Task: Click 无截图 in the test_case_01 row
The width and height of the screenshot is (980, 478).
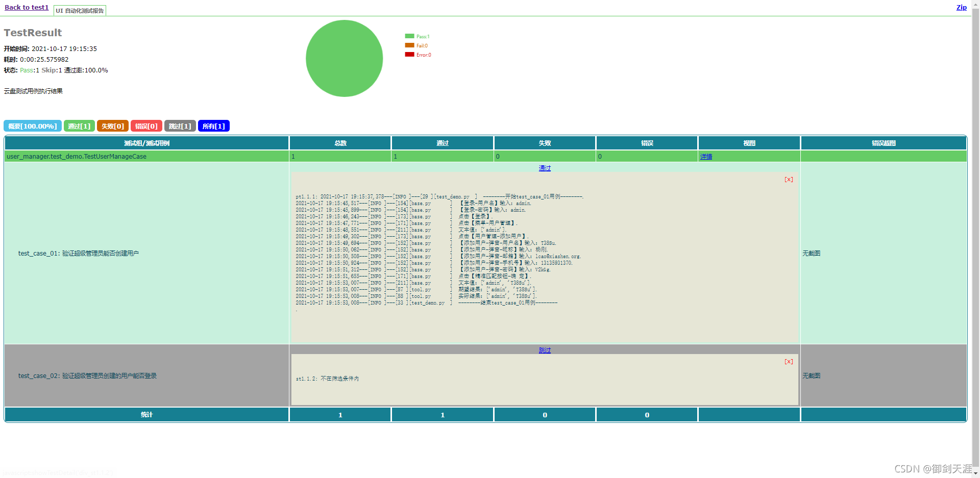Action: pyautogui.click(x=812, y=254)
